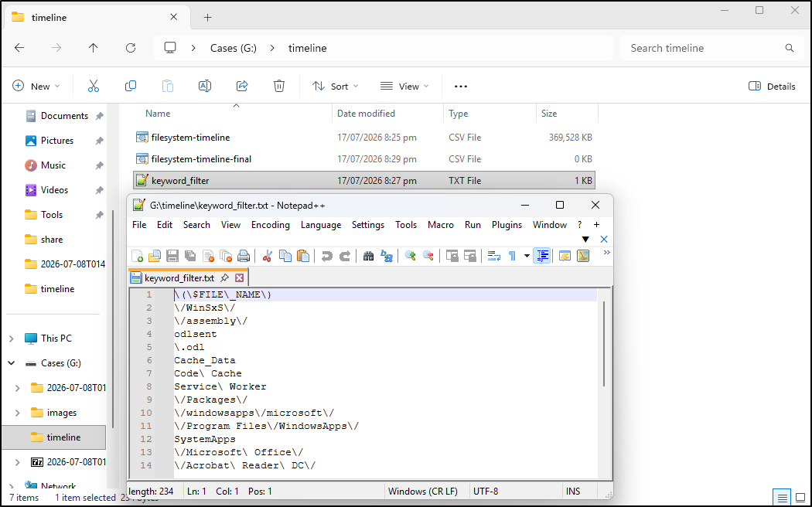Click Explorer Share icon
The width and height of the screenshot is (812, 507).
[242, 86]
